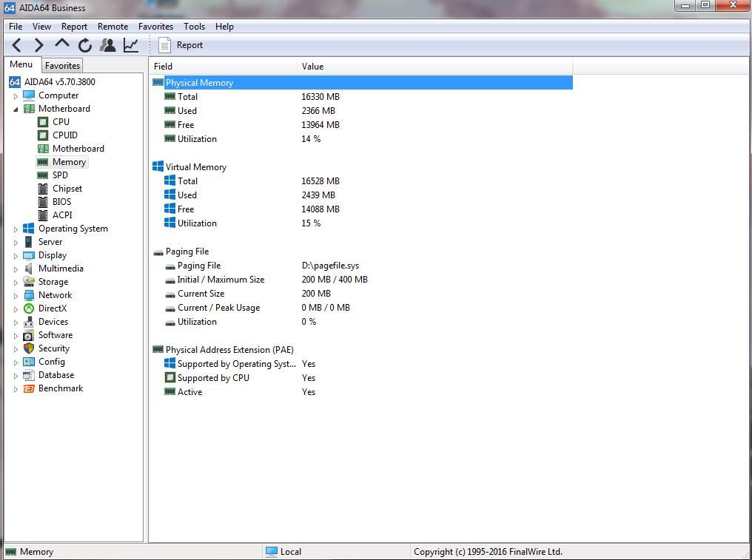Click the Network icon in tree

(x=29, y=295)
